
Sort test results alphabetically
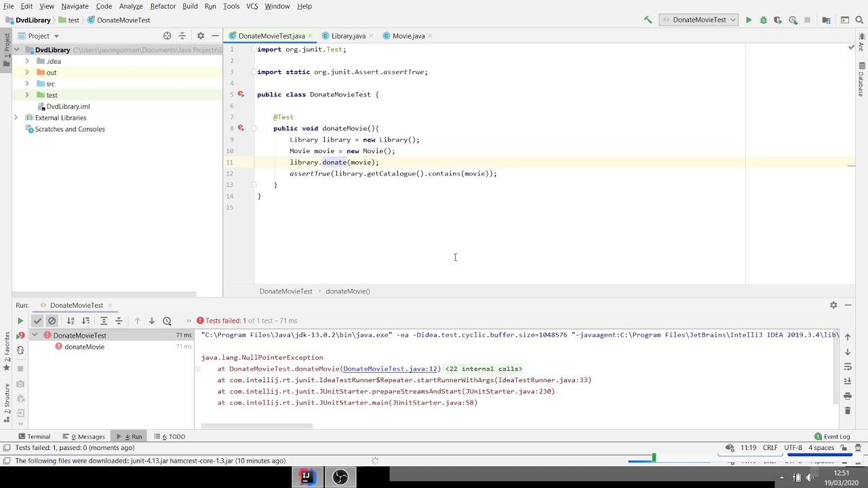click(71, 321)
